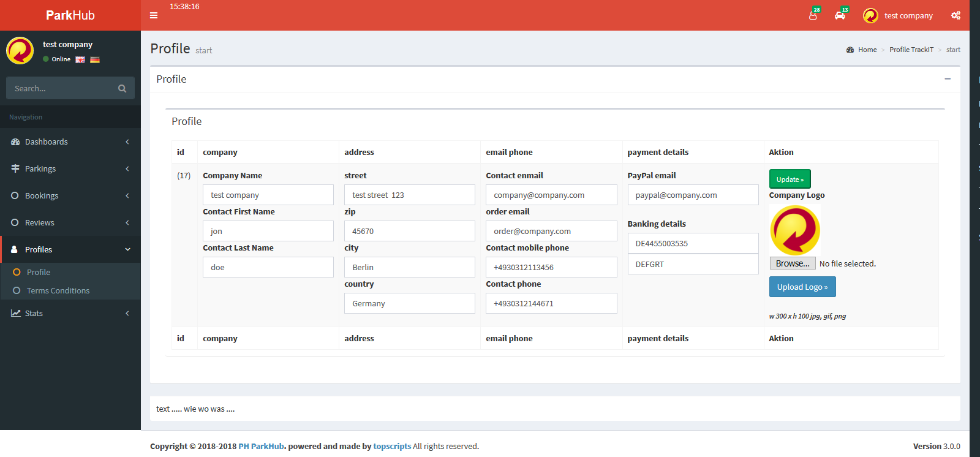Click the Upload Logo button
The image size is (980, 457).
click(x=802, y=287)
